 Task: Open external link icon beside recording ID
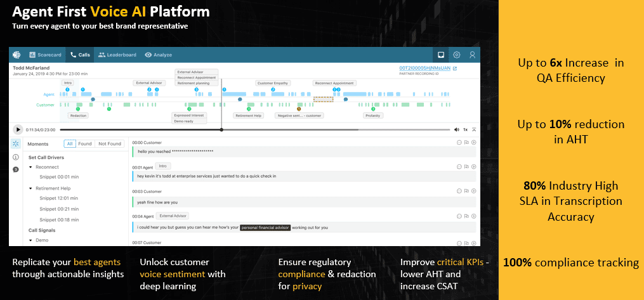tap(454, 68)
